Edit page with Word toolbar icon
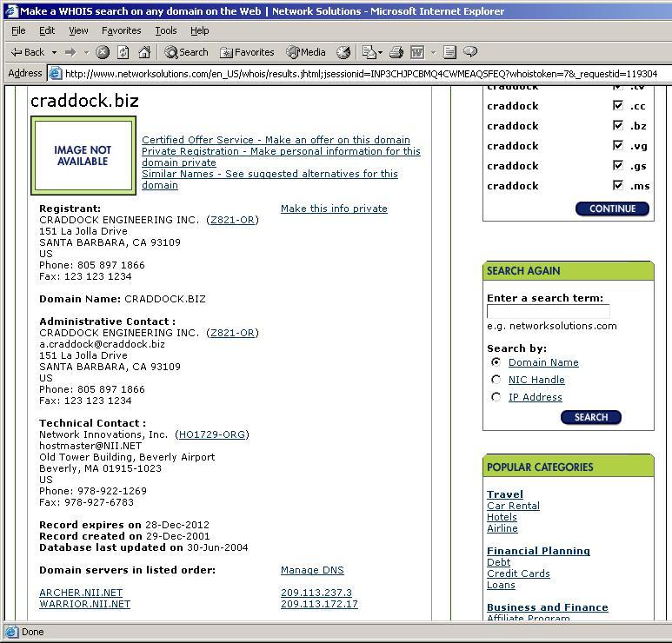Viewport: 672px width, 643px height. click(417, 52)
